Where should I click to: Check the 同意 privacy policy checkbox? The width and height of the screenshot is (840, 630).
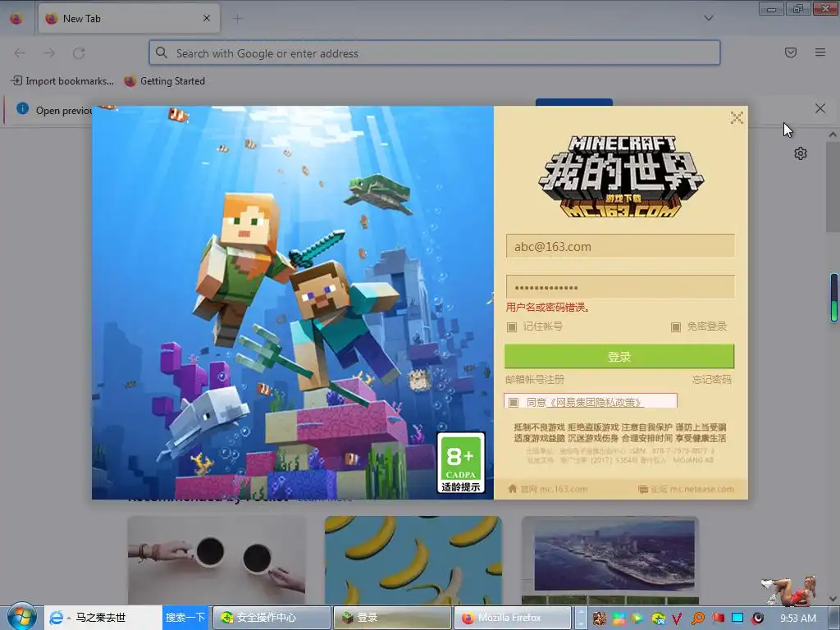point(514,402)
